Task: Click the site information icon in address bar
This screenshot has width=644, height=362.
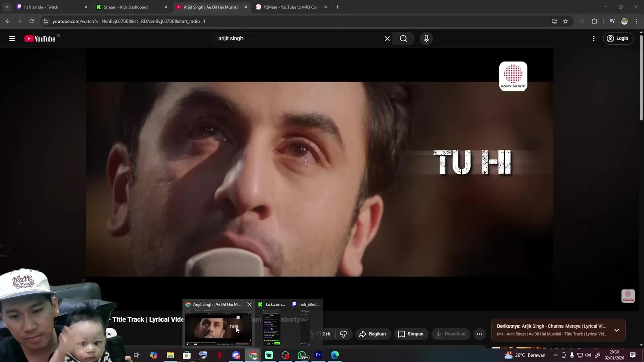Action: [x=46, y=21]
